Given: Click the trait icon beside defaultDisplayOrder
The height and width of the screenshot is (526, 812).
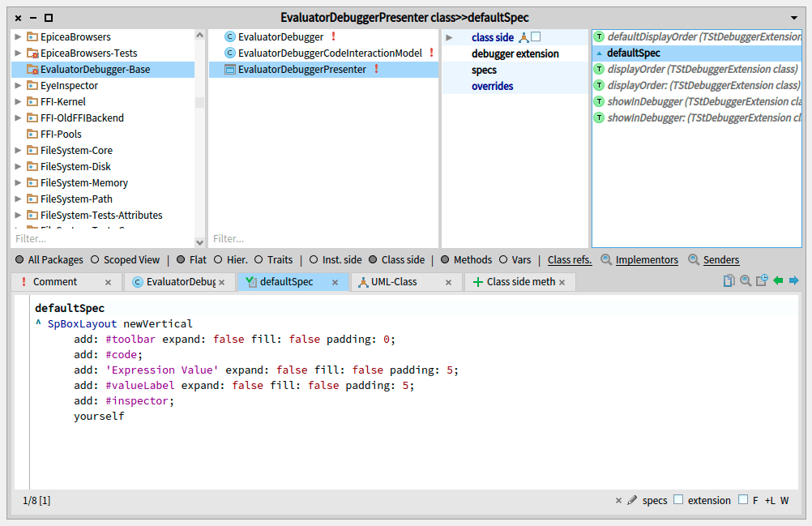Looking at the screenshot, I should pos(599,37).
